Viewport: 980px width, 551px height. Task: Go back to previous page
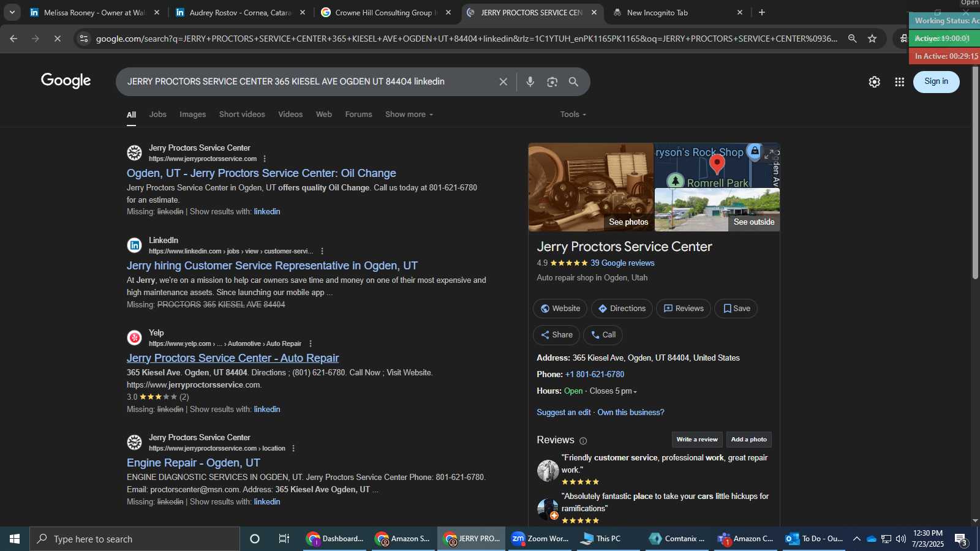13,39
